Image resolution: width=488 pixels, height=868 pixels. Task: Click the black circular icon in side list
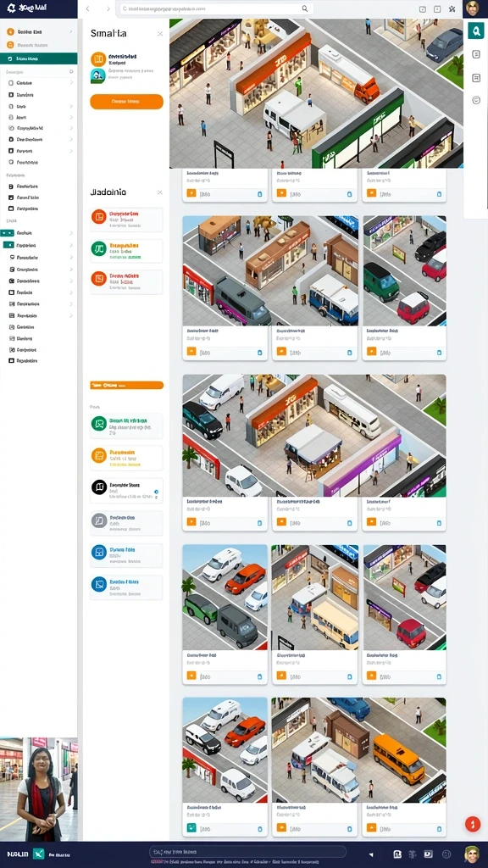coord(98,487)
